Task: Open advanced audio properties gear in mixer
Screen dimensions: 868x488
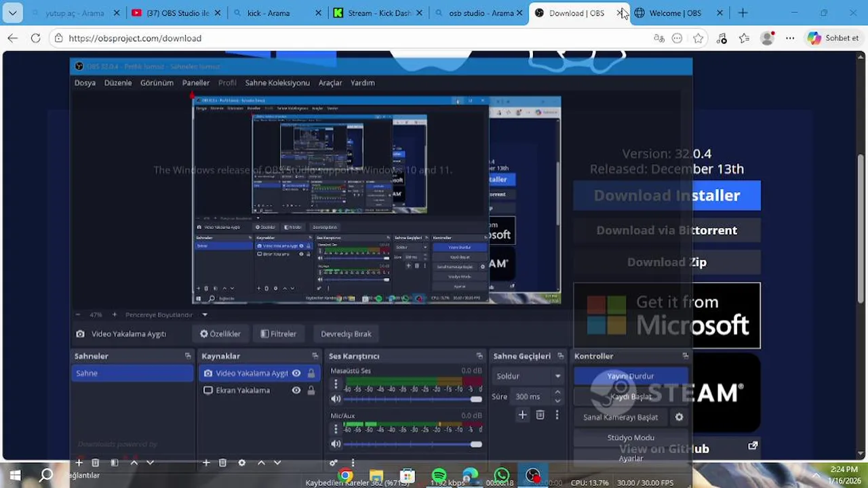Action: pos(334,462)
